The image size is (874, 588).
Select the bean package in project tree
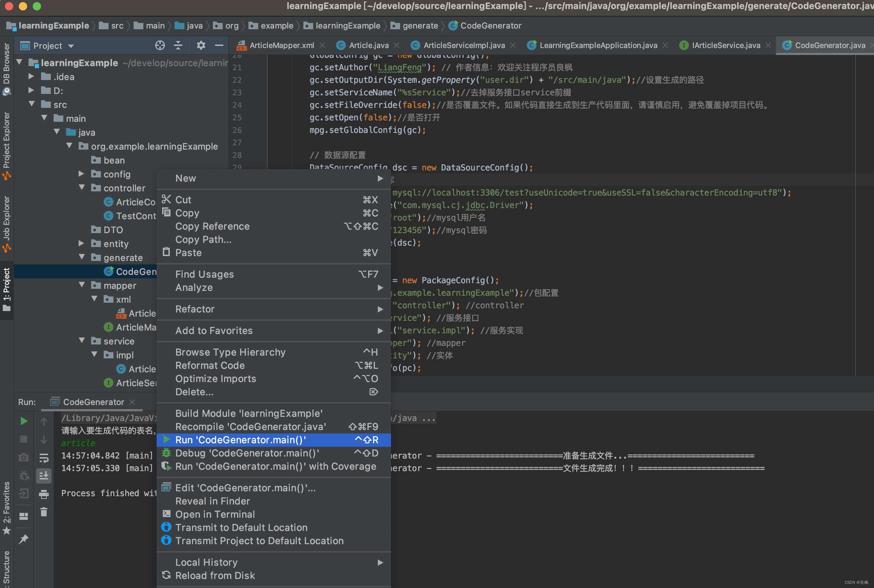pos(114,160)
